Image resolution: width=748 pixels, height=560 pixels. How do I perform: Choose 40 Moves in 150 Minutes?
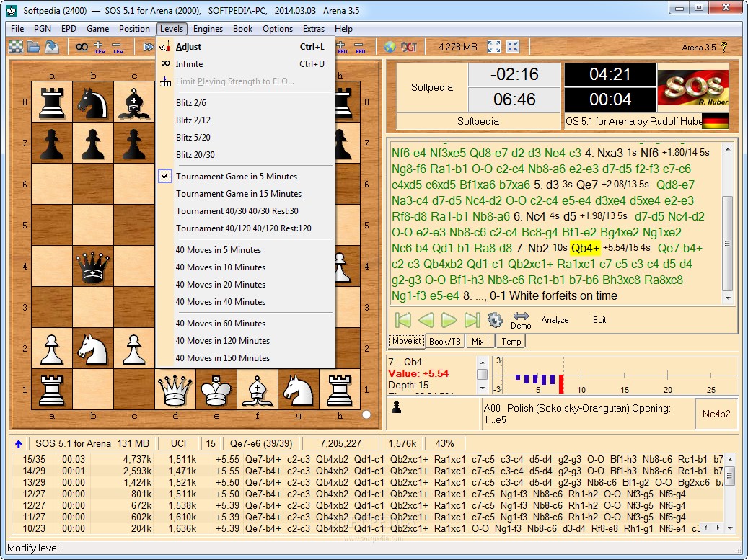pyautogui.click(x=245, y=358)
